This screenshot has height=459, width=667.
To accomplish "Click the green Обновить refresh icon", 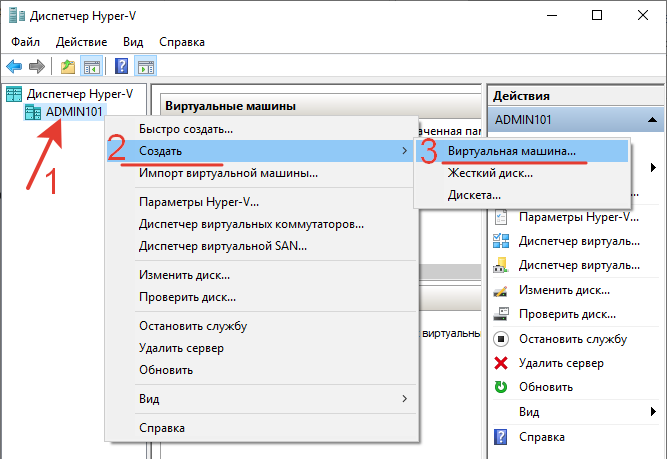I will pos(501,387).
